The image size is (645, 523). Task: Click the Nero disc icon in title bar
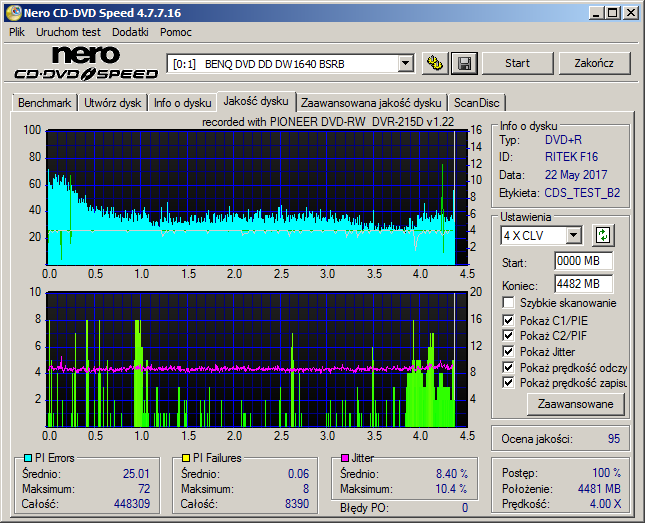(x=13, y=13)
